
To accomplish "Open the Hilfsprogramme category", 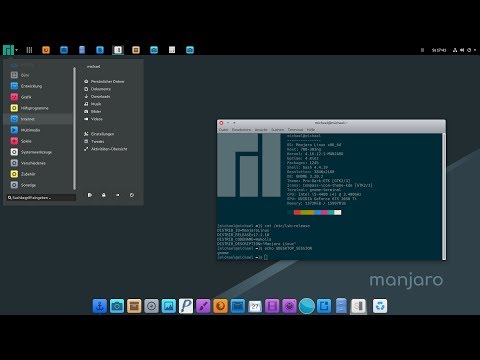I will point(38,108).
